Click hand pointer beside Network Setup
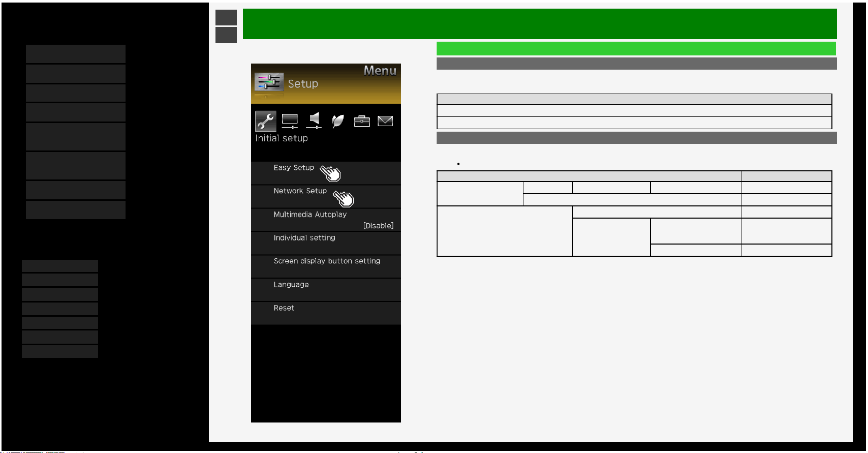Image resolution: width=868 pixels, height=453 pixels. pos(344,198)
